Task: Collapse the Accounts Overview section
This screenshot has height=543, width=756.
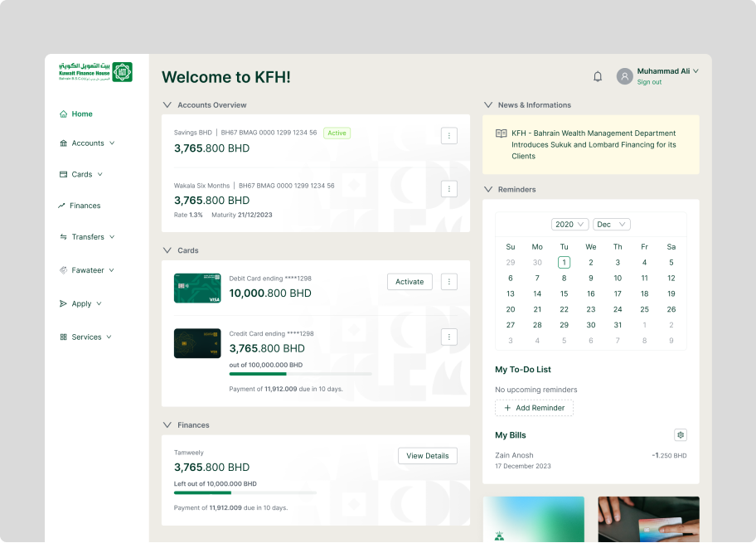Action: pos(167,104)
